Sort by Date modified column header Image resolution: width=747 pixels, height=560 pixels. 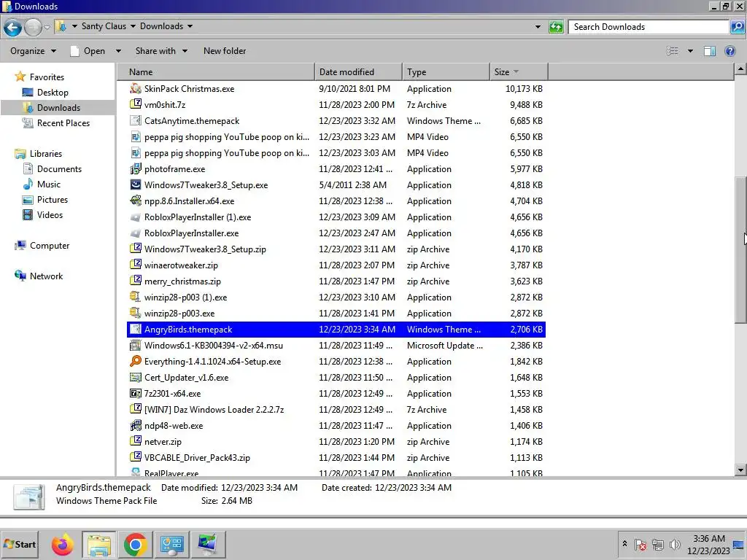358,72
